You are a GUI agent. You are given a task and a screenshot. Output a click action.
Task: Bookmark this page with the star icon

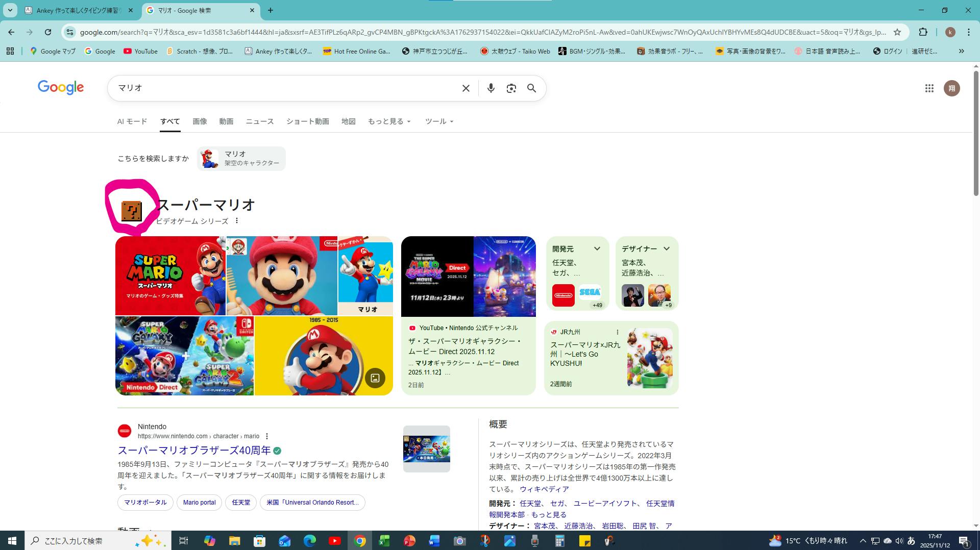(x=897, y=32)
